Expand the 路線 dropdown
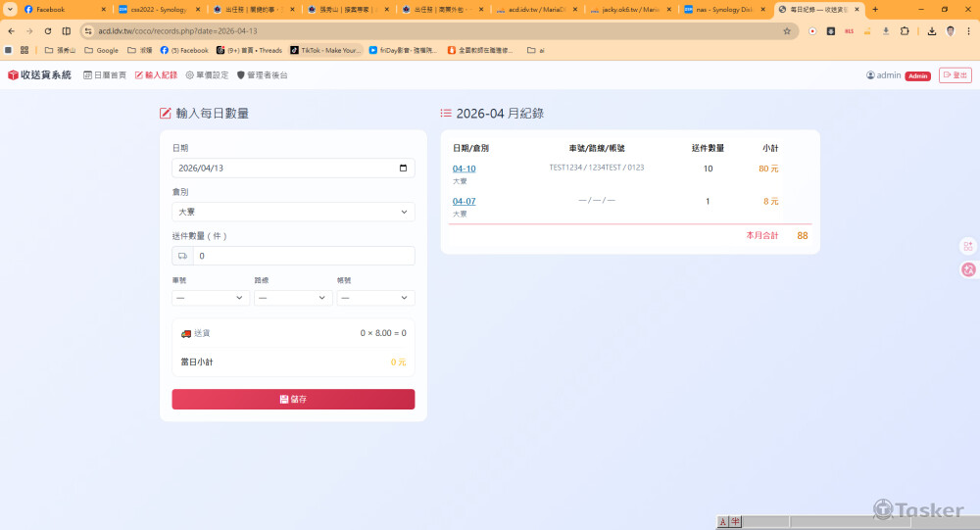 tap(293, 298)
